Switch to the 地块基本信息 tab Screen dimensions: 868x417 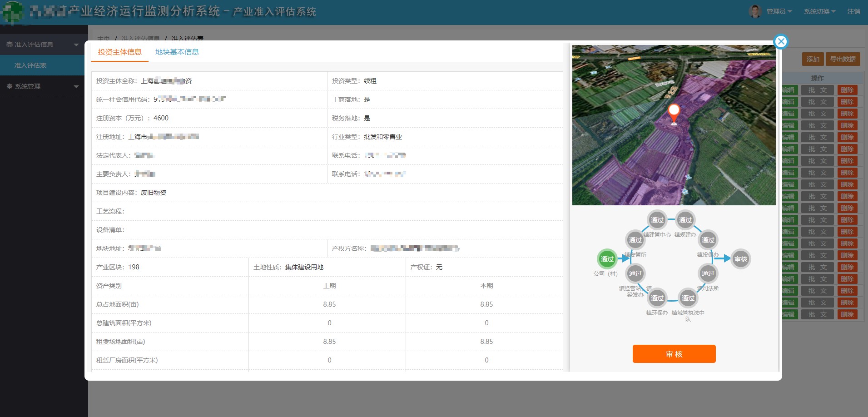(x=177, y=52)
